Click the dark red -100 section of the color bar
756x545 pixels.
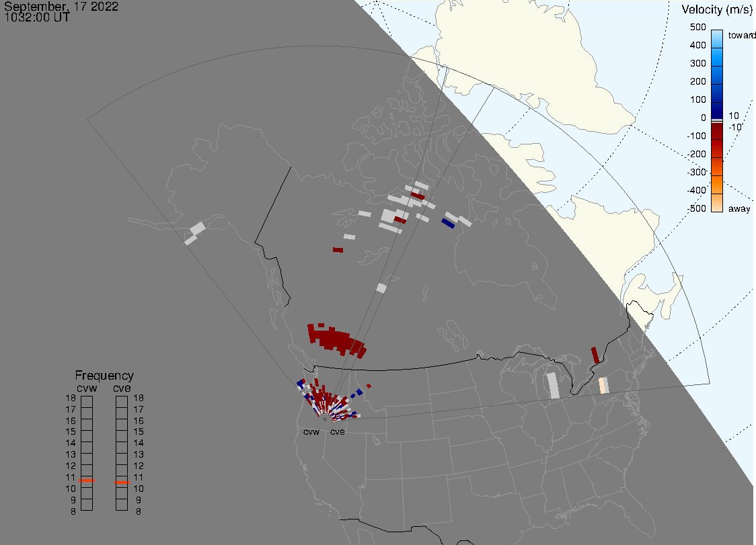pyautogui.click(x=717, y=131)
